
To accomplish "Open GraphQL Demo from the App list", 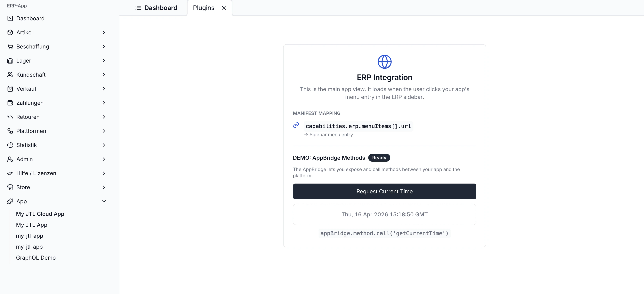I will [x=36, y=257].
